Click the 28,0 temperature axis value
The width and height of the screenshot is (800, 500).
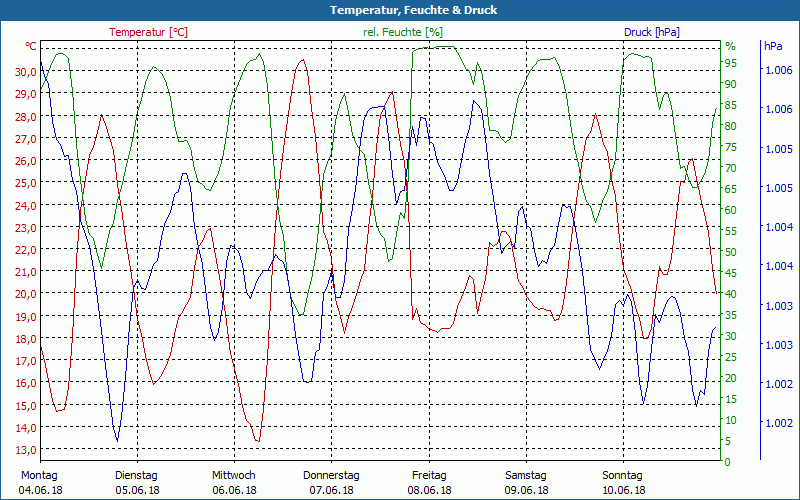coord(26,116)
